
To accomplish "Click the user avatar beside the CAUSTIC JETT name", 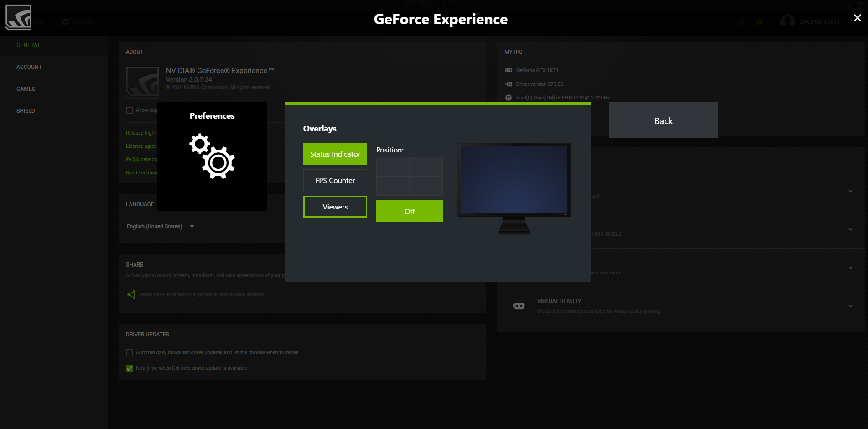I will click(x=787, y=21).
